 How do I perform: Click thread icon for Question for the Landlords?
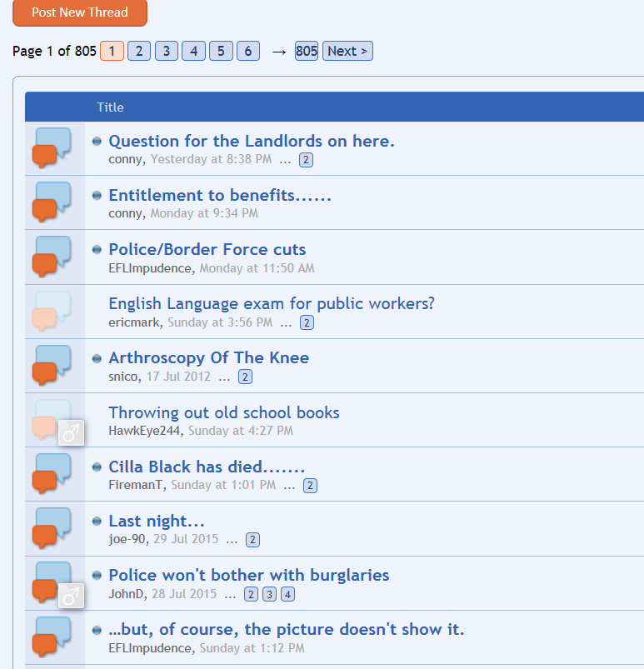[51, 148]
